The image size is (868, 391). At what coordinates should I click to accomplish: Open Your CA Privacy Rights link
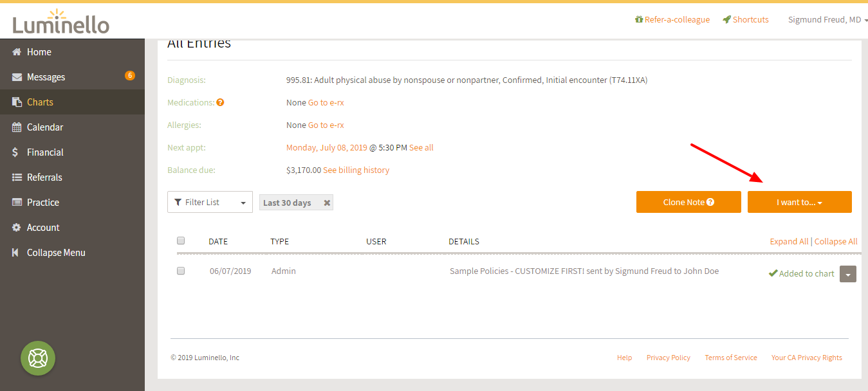(807, 358)
